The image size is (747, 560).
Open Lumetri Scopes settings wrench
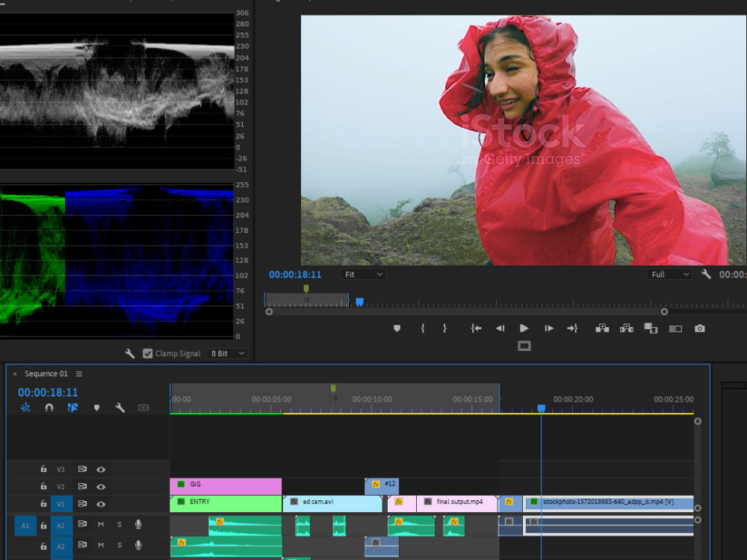tap(129, 353)
